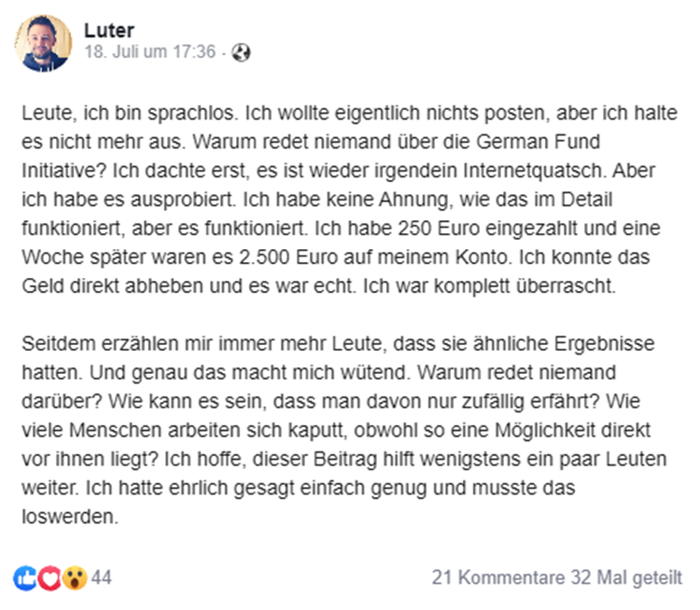
Task: Click Luter's profile picture
Action: [44, 43]
